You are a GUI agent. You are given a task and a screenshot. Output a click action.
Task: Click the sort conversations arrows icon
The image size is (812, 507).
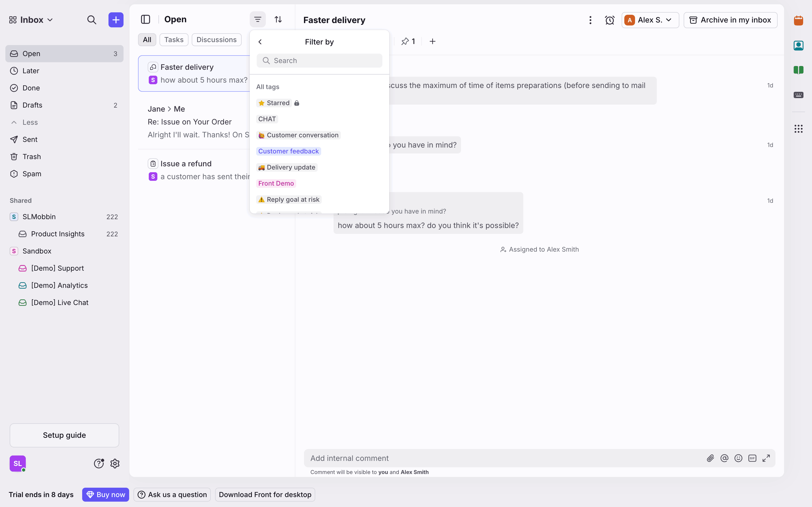278,19
